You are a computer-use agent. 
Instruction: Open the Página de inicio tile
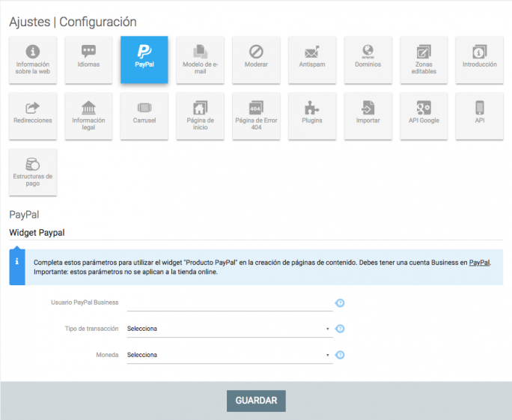[200, 116]
